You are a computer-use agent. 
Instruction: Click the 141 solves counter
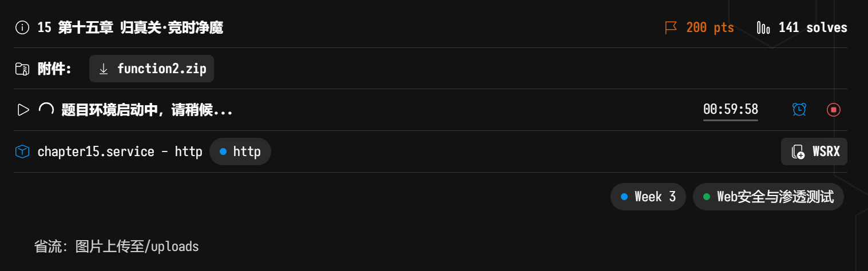coord(812,27)
